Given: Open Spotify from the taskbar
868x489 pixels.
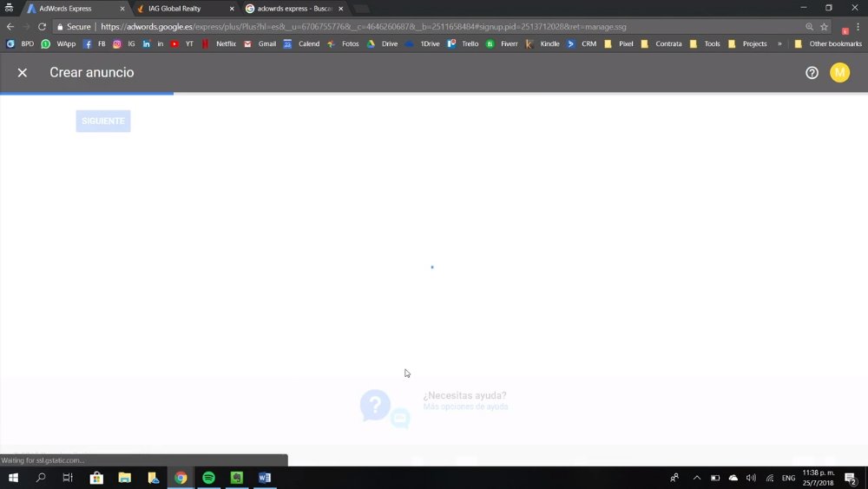Looking at the screenshot, I should (x=208, y=478).
